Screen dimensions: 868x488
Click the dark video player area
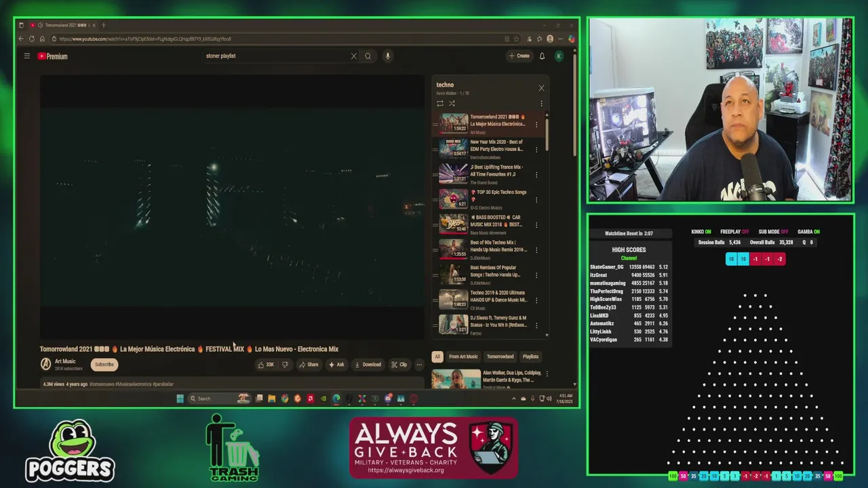click(232, 207)
